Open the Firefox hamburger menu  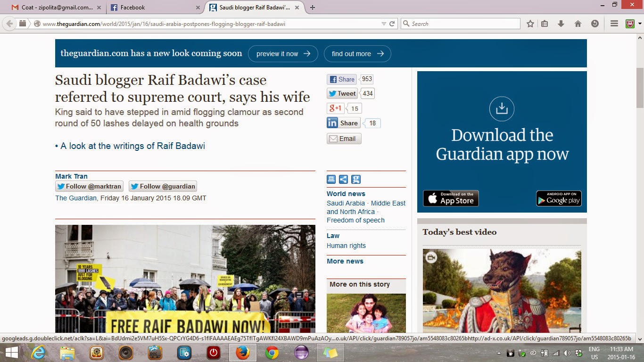(x=614, y=24)
